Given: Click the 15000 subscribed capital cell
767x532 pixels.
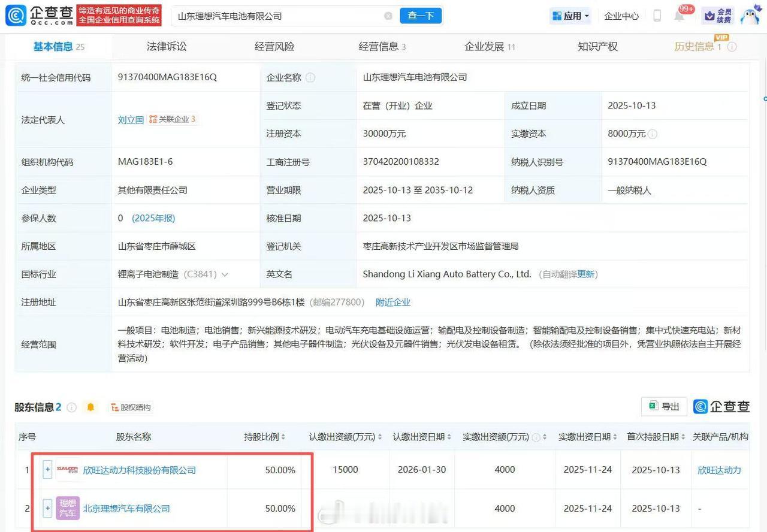Looking at the screenshot, I should click(345, 470).
